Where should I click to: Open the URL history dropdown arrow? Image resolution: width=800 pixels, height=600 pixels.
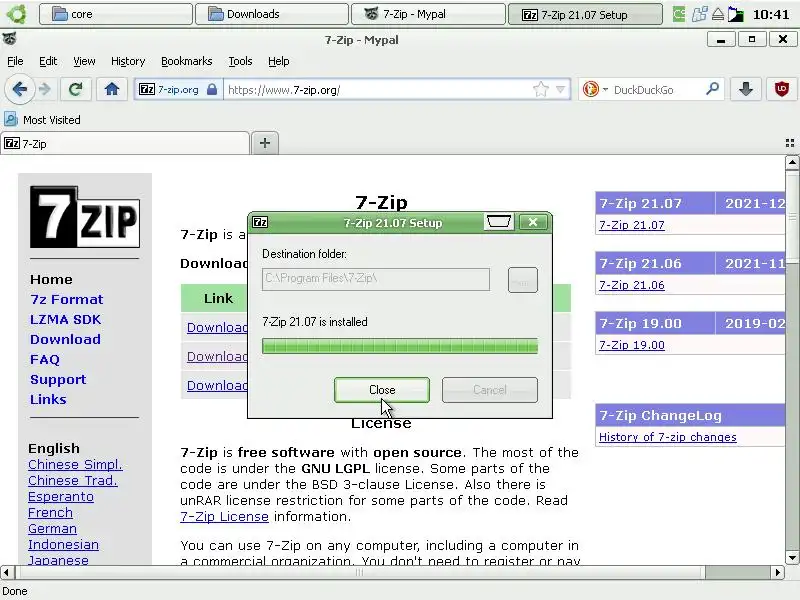click(561, 90)
